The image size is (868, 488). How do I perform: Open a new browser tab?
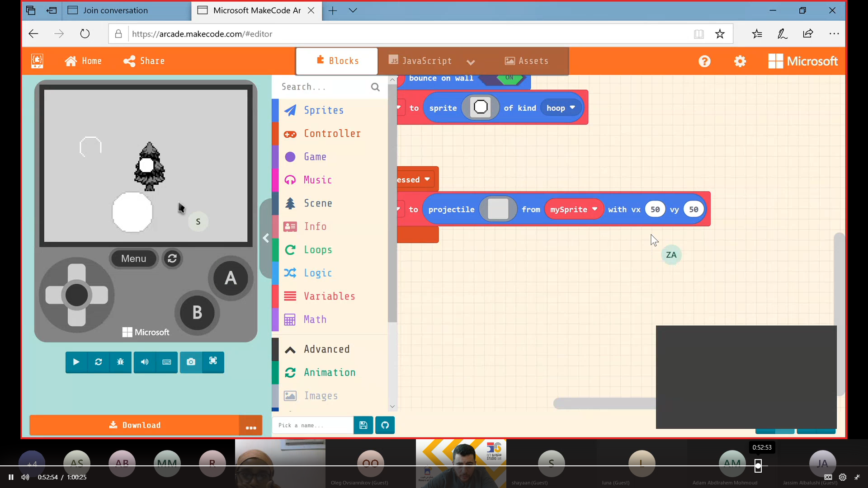333,10
